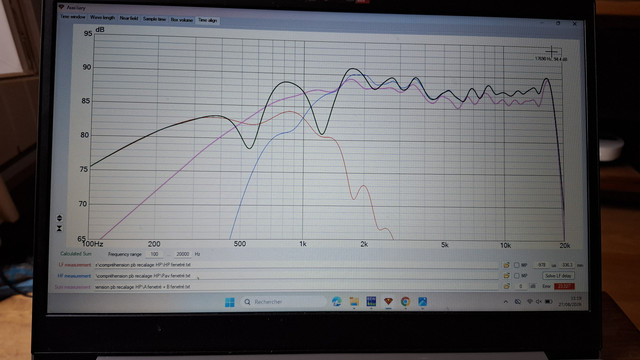Click the vertical scale expand arrows icon
The width and height of the screenshot is (640, 360).
(60, 218)
